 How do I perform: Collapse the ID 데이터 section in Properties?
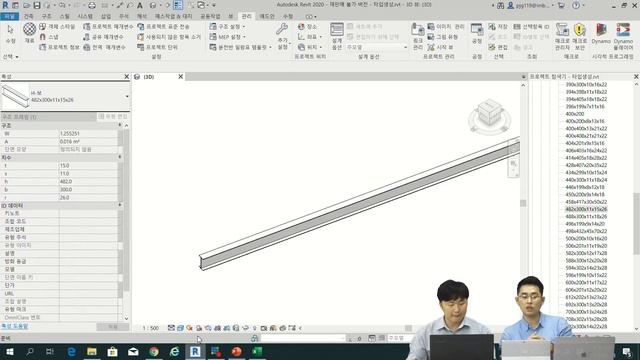(x=120, y=205)
